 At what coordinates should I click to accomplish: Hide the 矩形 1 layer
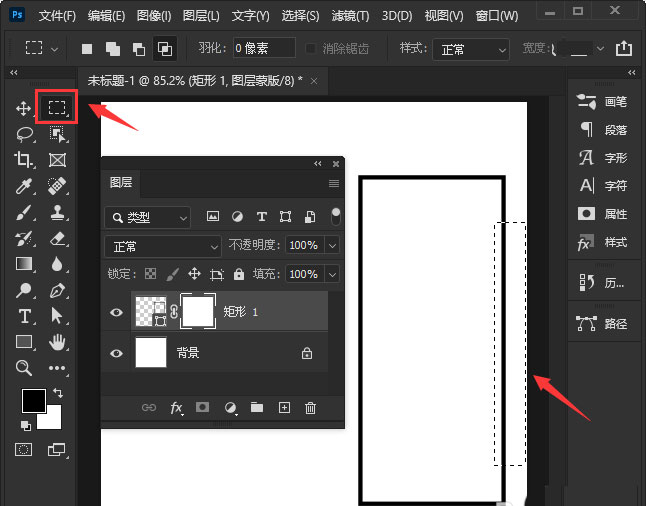pyautogui.click(x=116, y=312)
